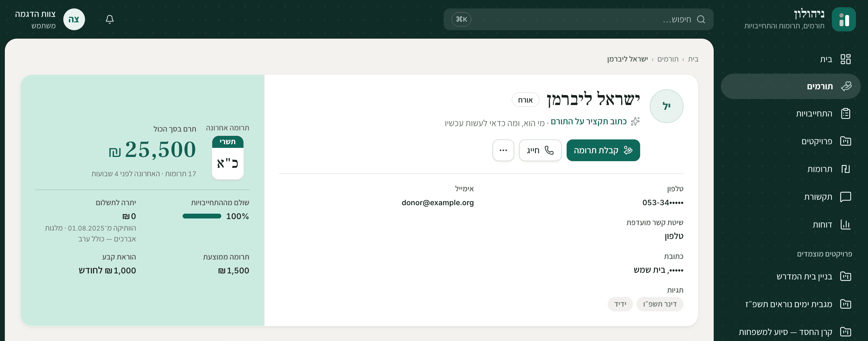This screenshot has height=341, width=868.
Task: Go to the תרומות sidebar item
Action: (x=791, y=169)
